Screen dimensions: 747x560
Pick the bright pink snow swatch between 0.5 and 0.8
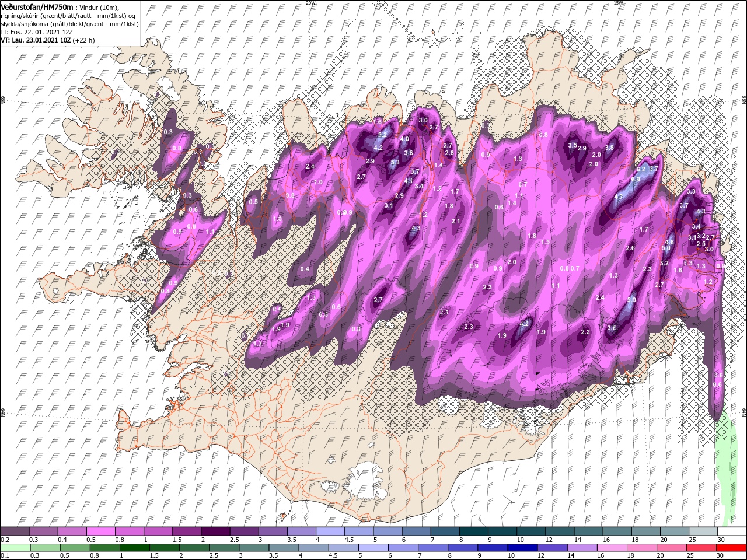pyautogui.click(x=102, y=531)
